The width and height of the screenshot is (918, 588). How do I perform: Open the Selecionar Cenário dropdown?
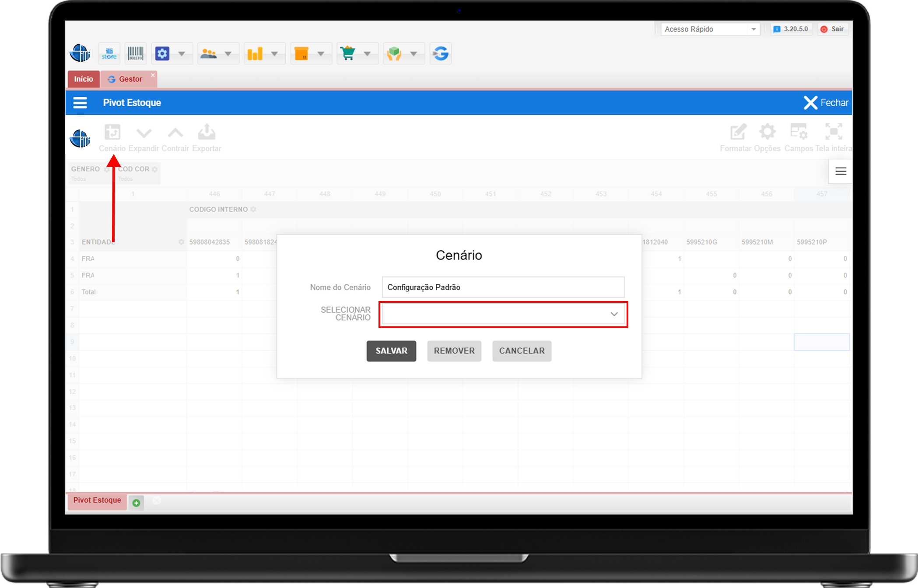coord(503,314)
